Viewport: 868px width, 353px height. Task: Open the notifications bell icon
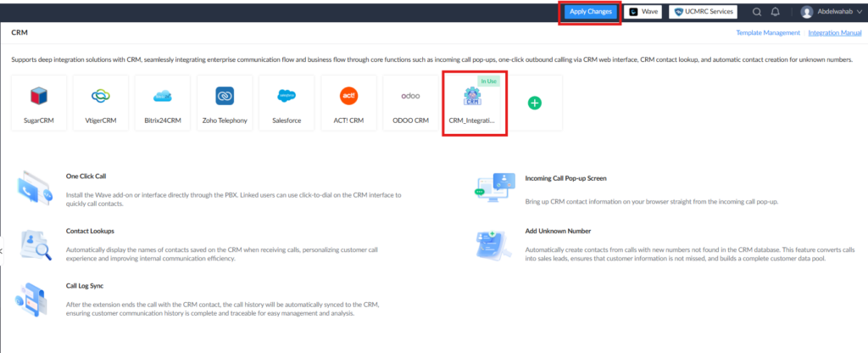tap(776, 12)
